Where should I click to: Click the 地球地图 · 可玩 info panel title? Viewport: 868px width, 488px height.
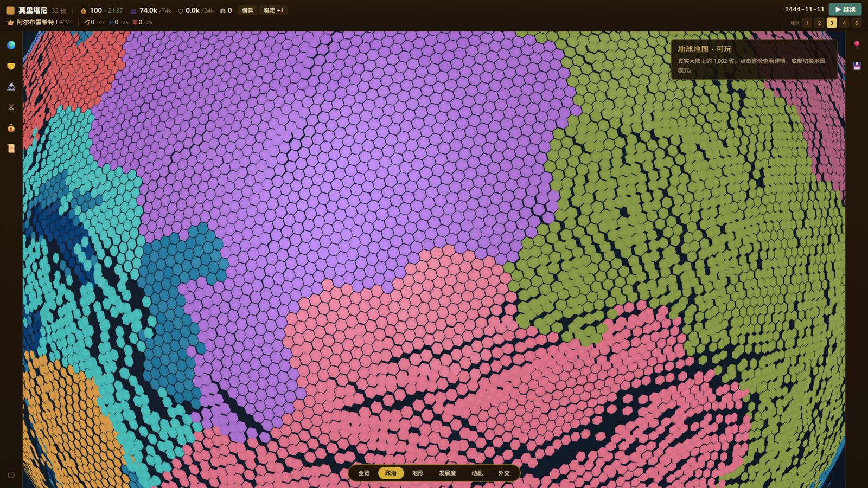pos(704,49)
